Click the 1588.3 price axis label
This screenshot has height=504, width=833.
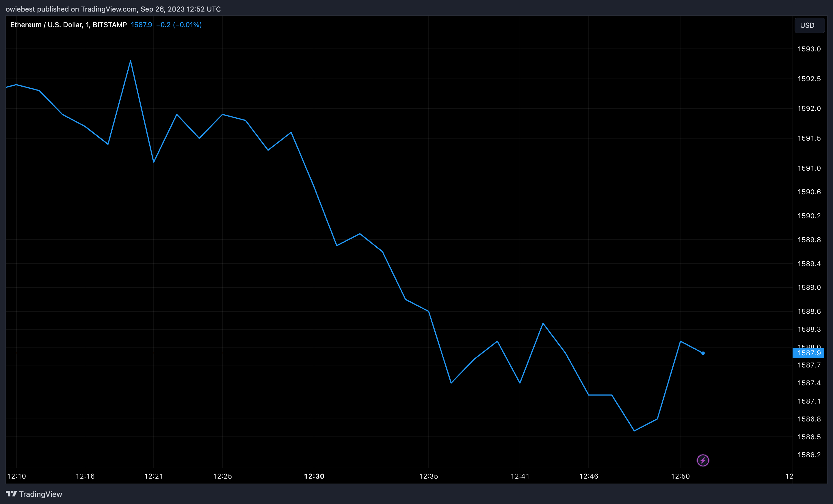point(809,329)
